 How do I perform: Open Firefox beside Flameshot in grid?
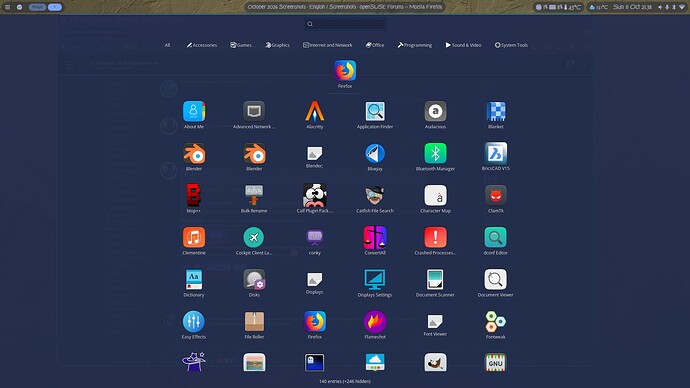point(315,325)
